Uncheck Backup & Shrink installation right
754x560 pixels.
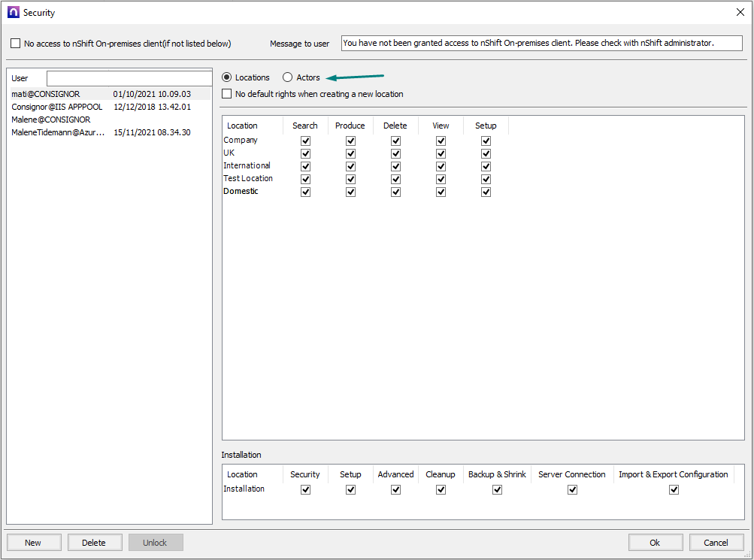tap(497, 489)
